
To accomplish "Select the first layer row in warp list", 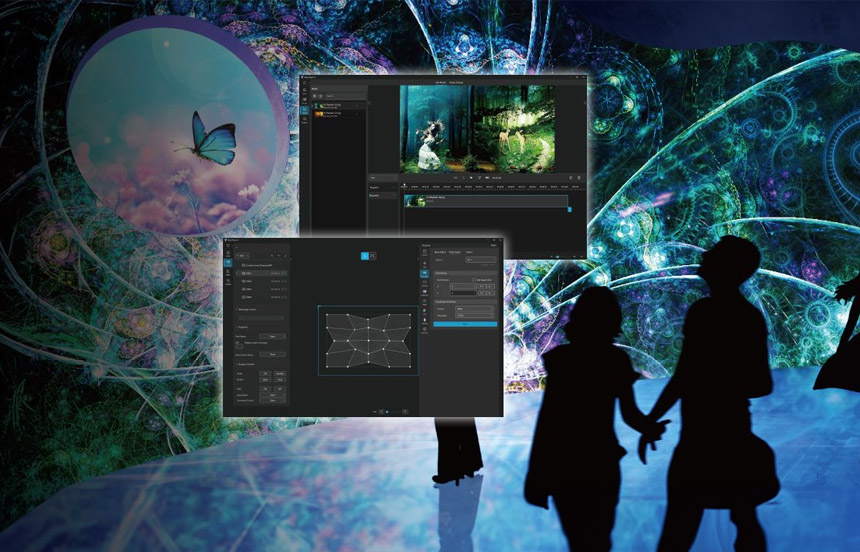I will [260, 273].
